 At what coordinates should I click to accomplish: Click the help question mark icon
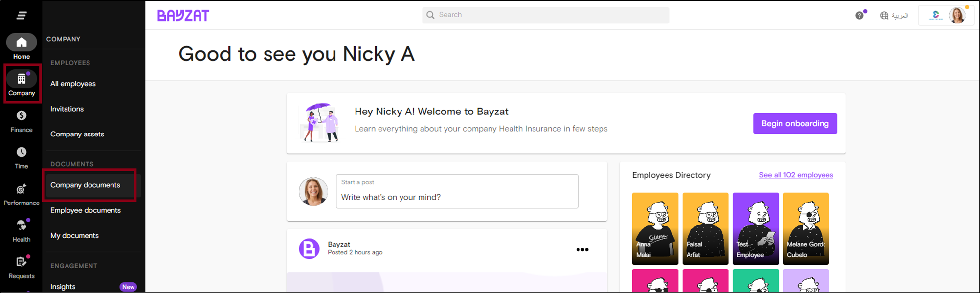(x=859, y=16)
